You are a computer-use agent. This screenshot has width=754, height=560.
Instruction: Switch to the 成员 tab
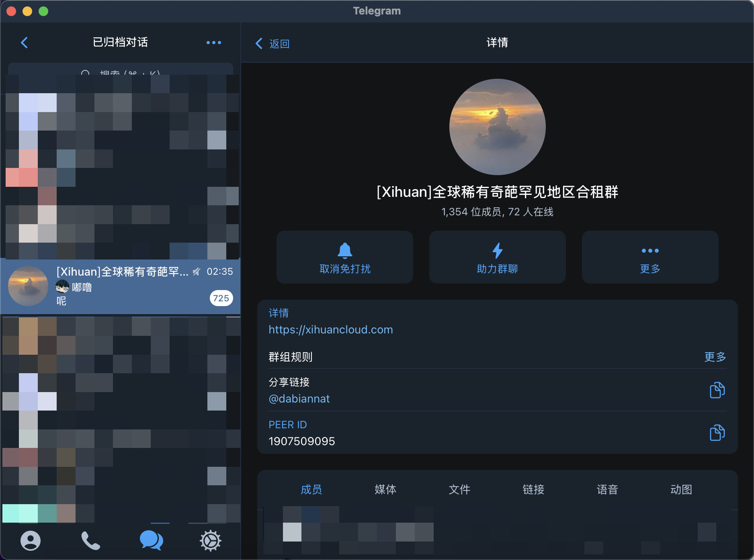pyautogui.click(x=311, y=489)
